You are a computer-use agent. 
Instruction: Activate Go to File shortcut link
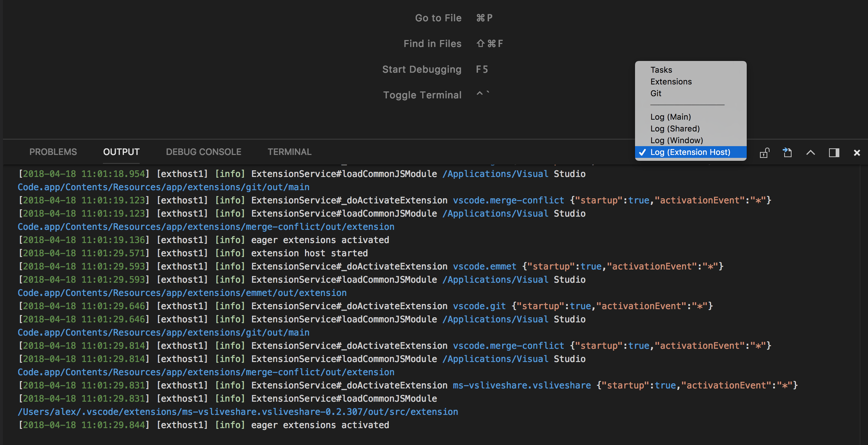click(x=438, y=18)
